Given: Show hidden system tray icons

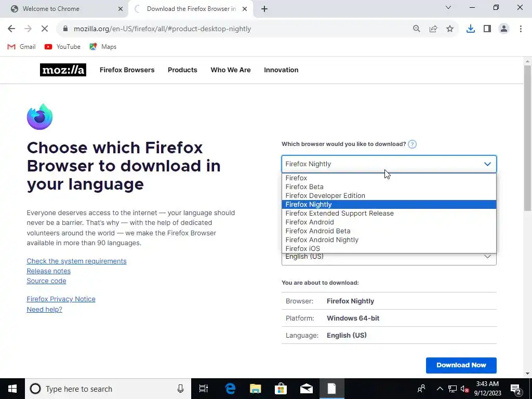Looking at the screenshot, I should (x=440, y=389).
